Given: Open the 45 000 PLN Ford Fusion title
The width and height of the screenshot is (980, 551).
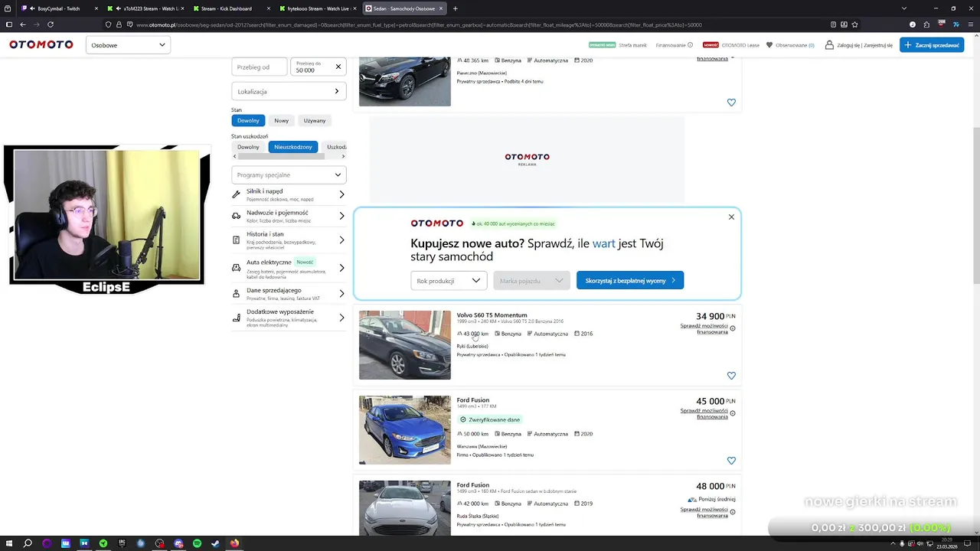Looking at the screenshot, I should [x=473, y=400].
